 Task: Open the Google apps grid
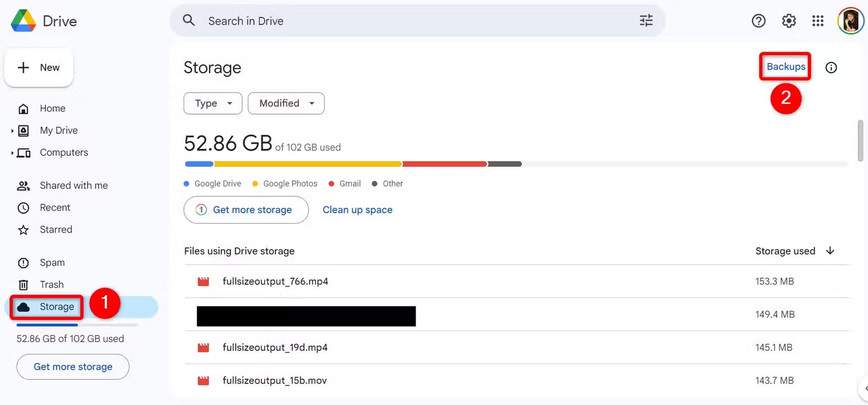point(817,21)
